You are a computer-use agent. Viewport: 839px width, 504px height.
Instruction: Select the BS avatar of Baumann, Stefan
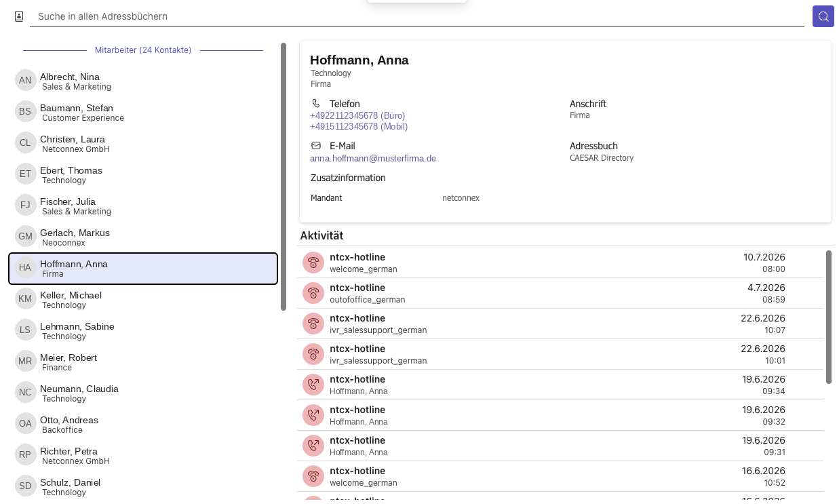point(25,111)
